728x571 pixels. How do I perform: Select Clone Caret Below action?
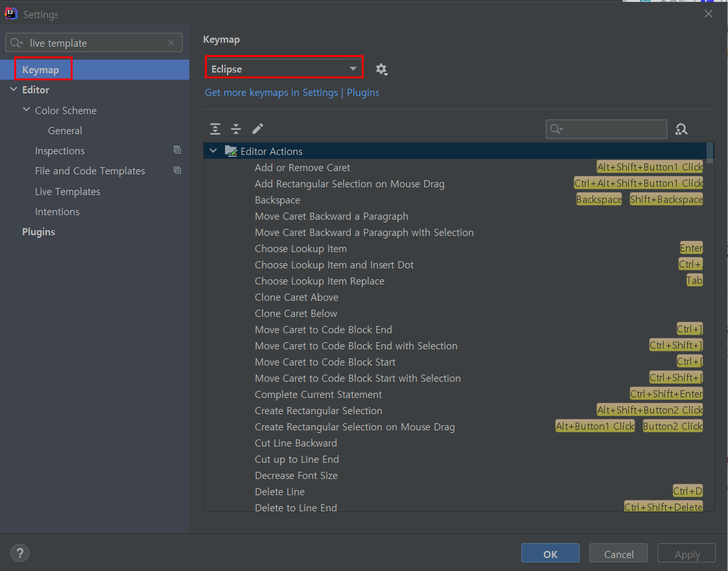pos(296,313)
